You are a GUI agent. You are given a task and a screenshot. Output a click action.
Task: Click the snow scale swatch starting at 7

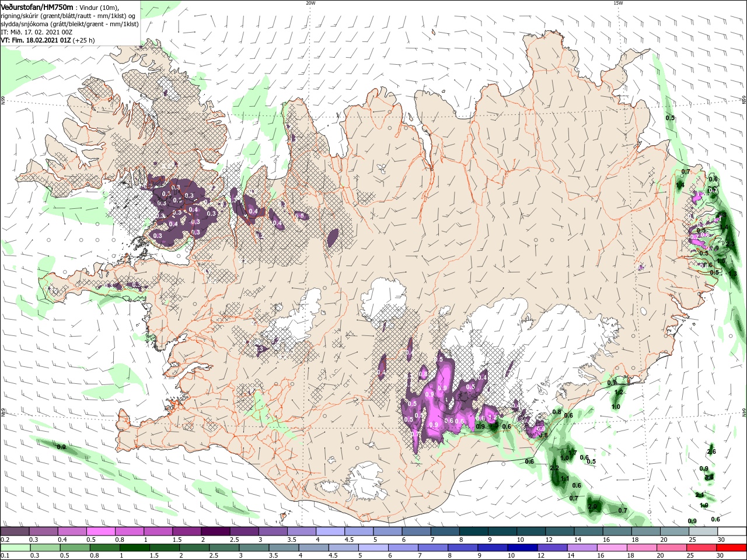[x=444, y=531]
